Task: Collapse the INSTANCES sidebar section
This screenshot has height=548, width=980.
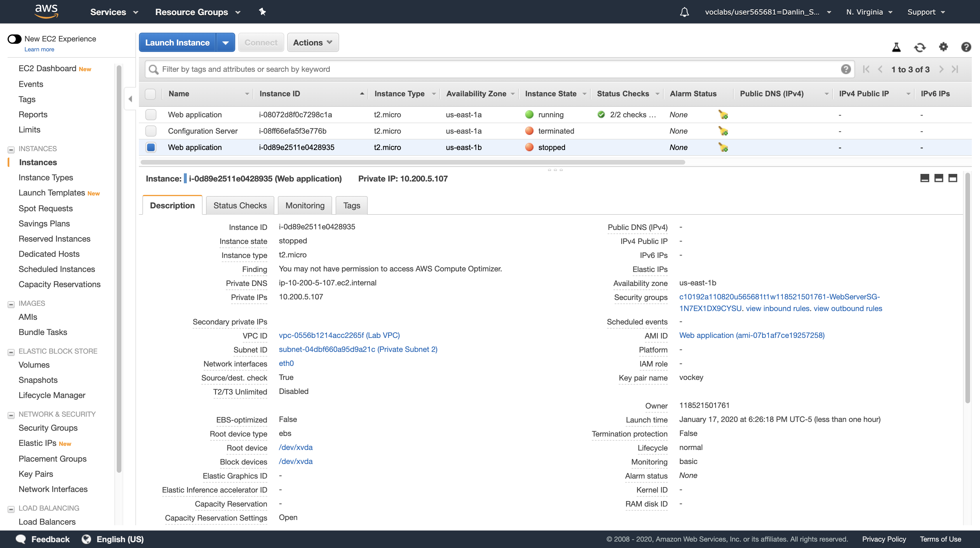Action: click(11, 149)
